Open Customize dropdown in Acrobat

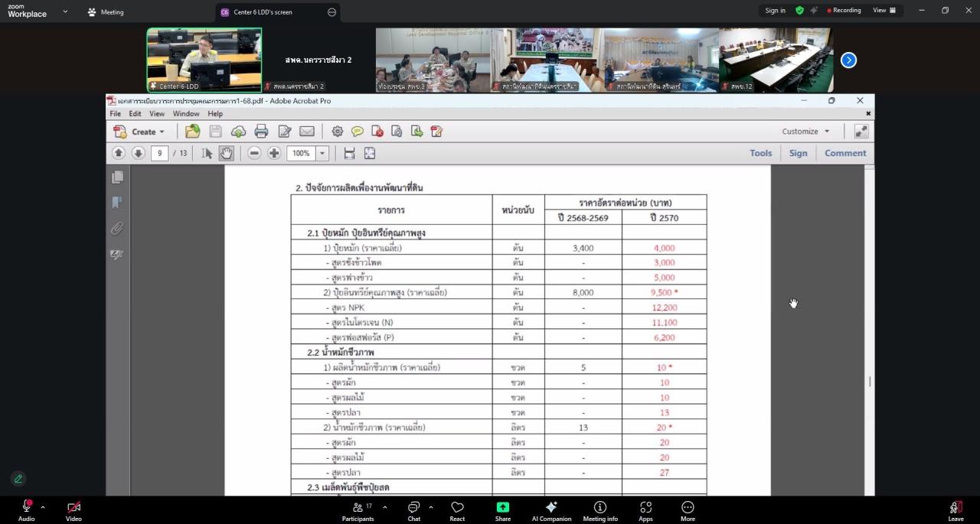coord(805,132)
